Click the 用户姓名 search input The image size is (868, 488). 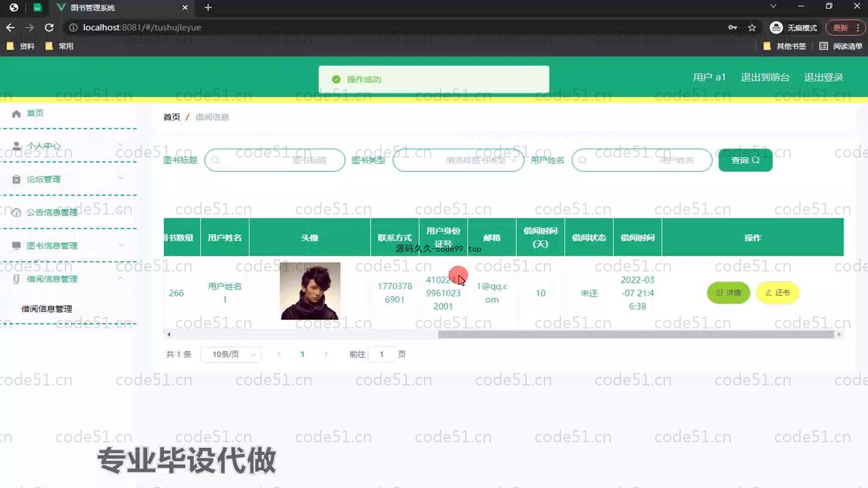pyautogui.click(x=642, y=160)
